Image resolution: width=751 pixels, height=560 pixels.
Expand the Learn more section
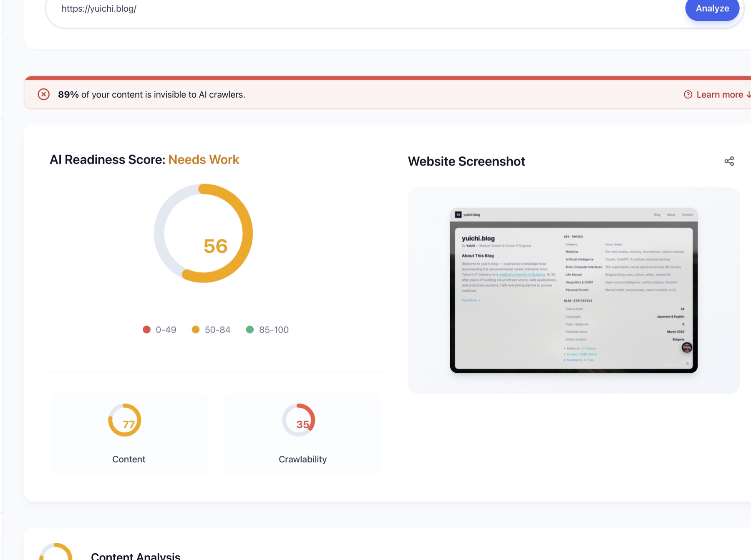pos(721,94)
